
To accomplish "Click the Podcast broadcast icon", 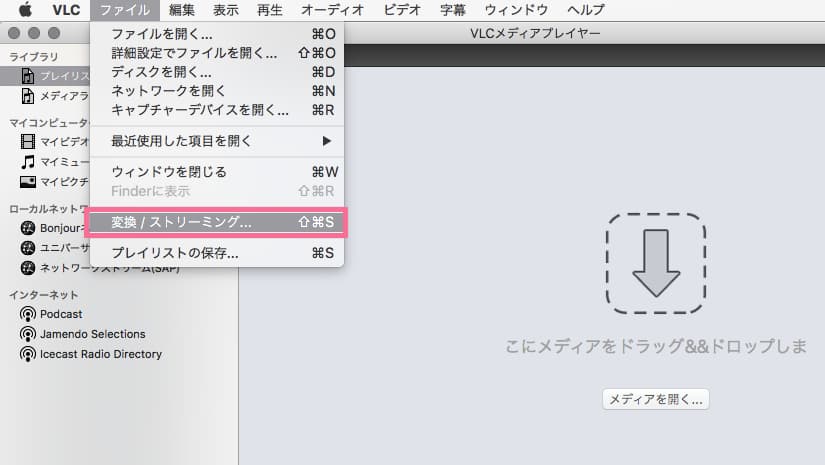I will point(28,315).
